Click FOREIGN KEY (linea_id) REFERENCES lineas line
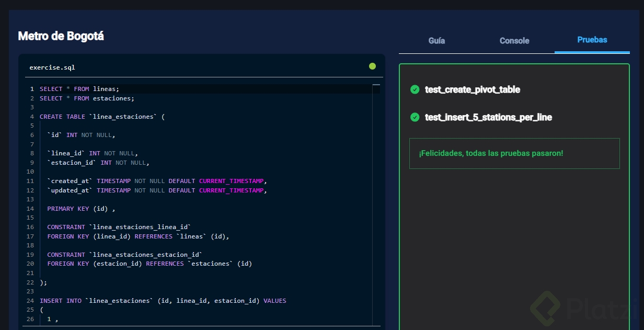Screen dimensions: 644x330 click(139, 236)
